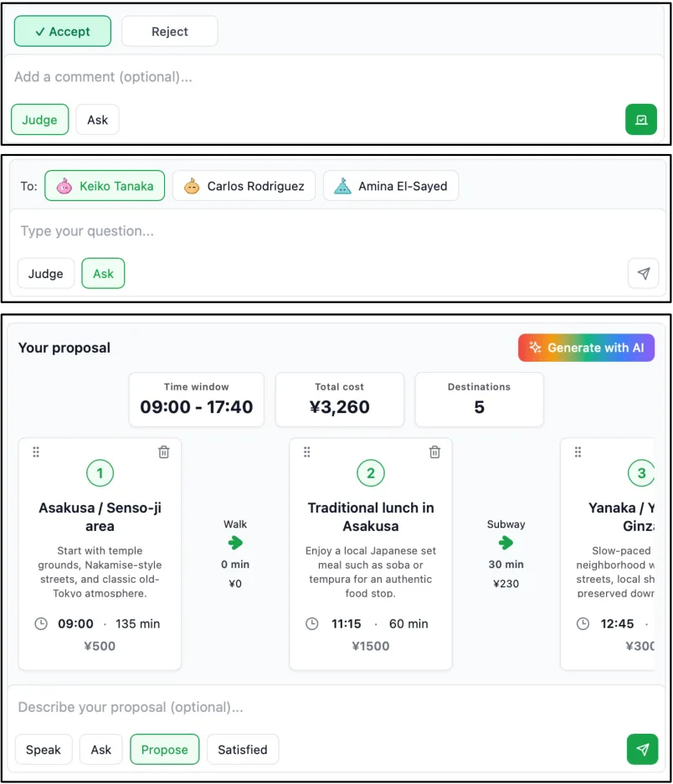The width and height of the screenshot is (673, 784).
Task: Click the drag handle on card 2
Action: pos(306,452)
